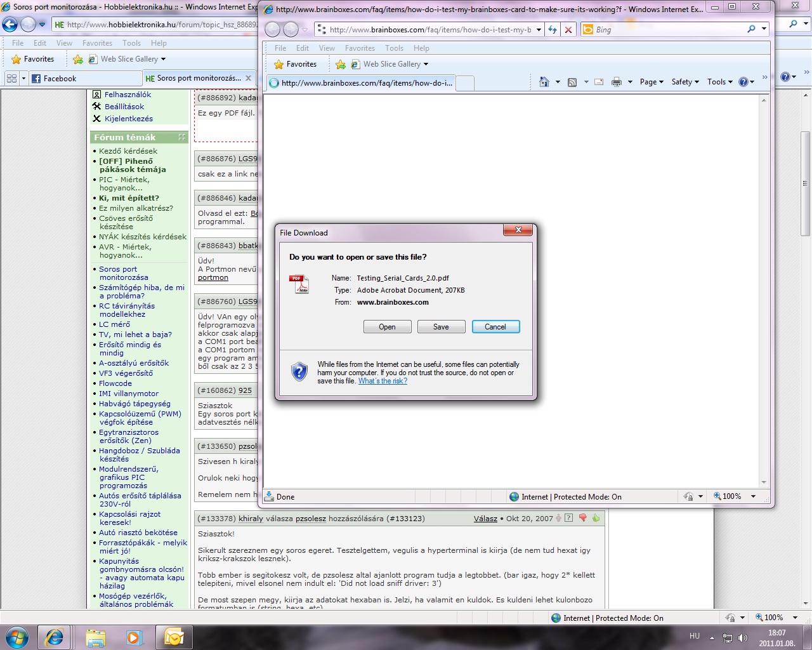Viewport: 812px width, 650px height.
Task: Open Windows Explorer folder from taskbar
Action: click(95, 637)
